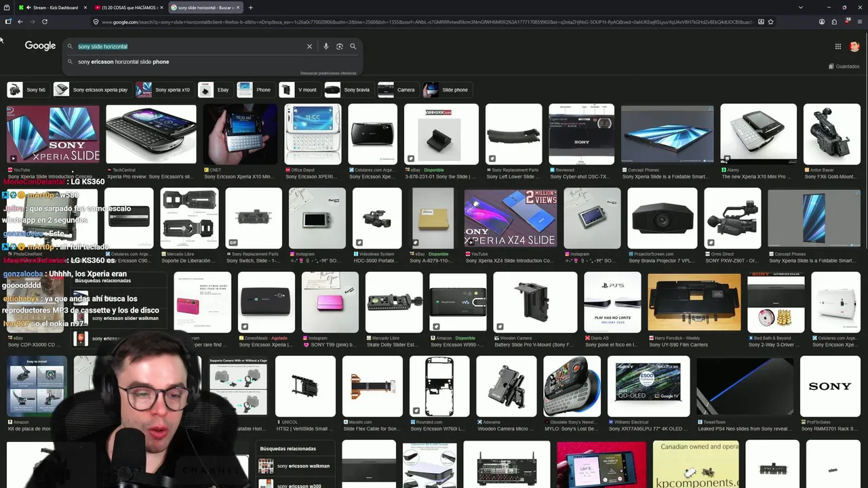Filter by Ebay chip
Image resolution: width=868 pixels, height=488 pixels.
point(215,89)
